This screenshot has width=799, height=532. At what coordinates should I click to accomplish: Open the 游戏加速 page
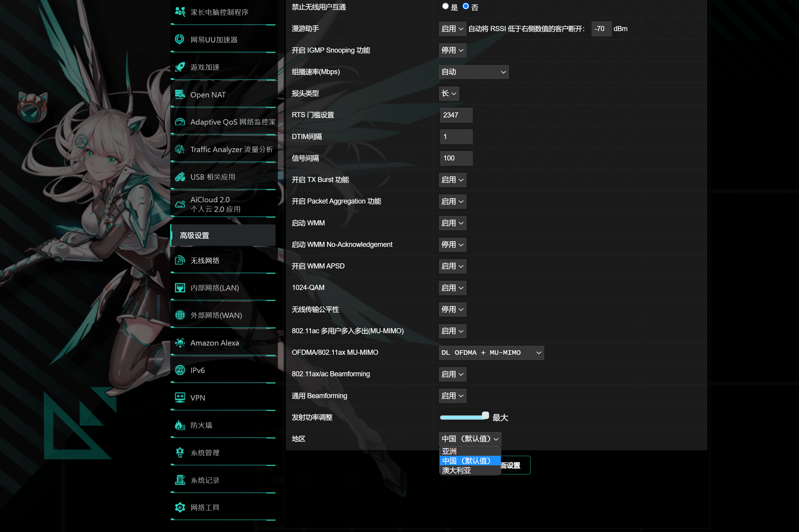(223, 67)
